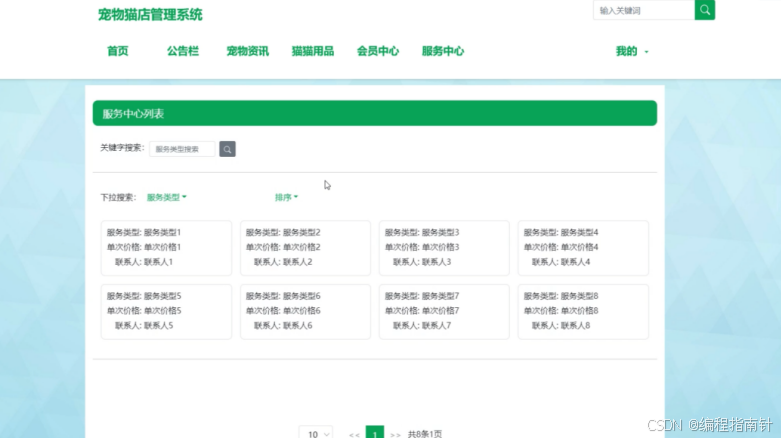Click the 联系人2 text
Image resolution: width=781 pixels, height=439 pixels.
[298, 262]
